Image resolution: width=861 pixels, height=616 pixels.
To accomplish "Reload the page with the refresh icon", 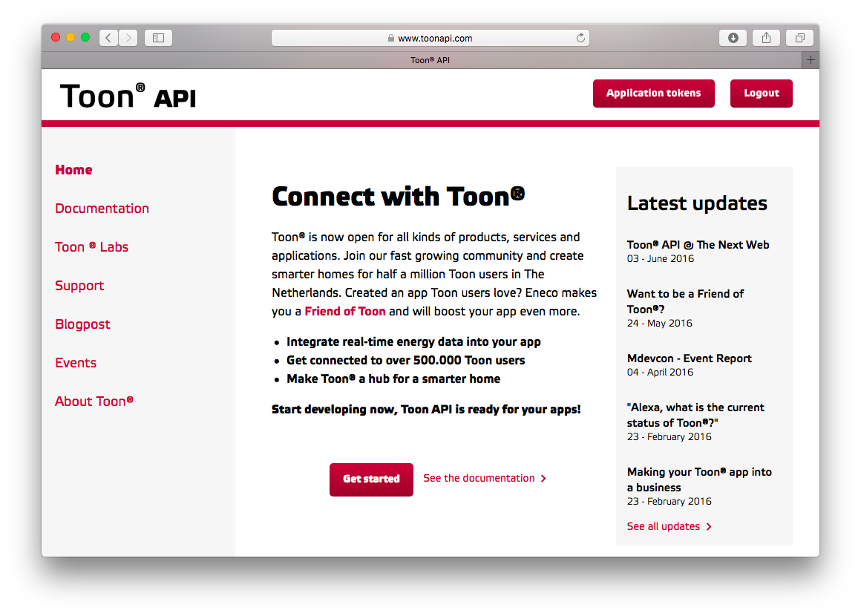I will [580, 38].
